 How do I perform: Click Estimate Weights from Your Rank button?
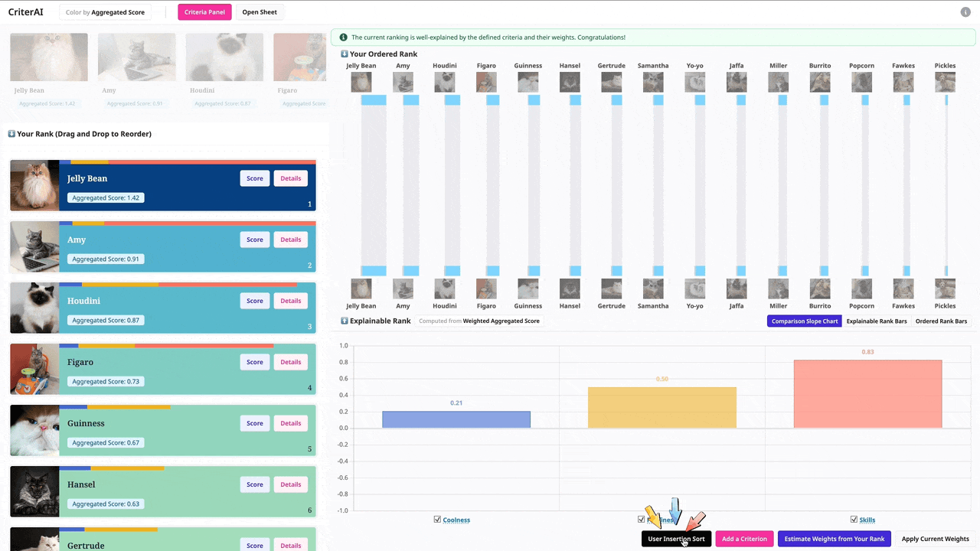pyautogui.click(x=834, y=539)
